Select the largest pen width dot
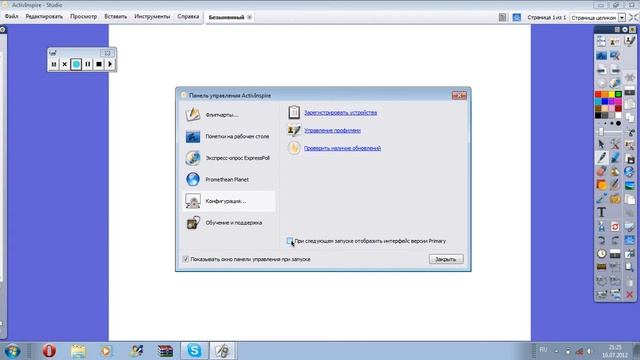The width and height of the screenshot is (640, 360). pyautogui.click(x=618, y=123)
